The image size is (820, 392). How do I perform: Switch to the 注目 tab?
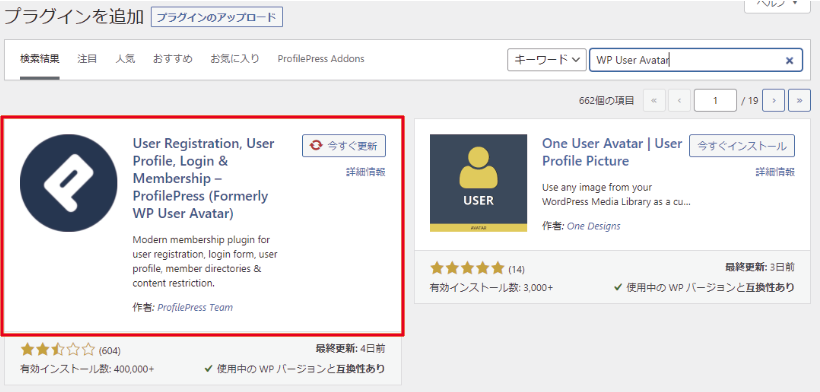pyautogui.click(x=87, y=59)
